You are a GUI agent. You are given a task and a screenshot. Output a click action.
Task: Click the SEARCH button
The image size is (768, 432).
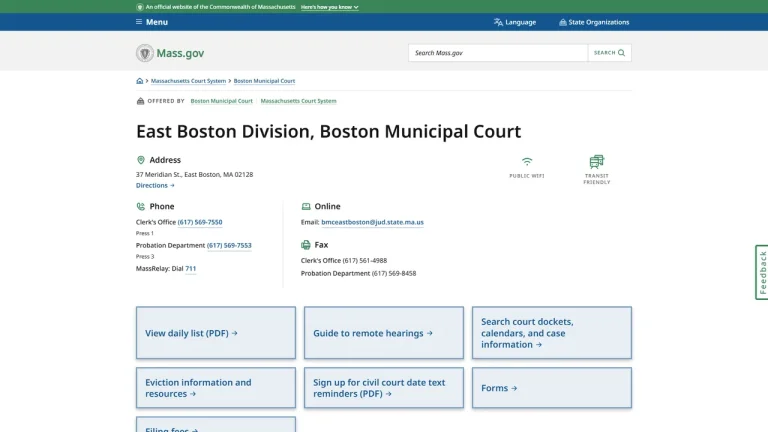click(609, 53)
